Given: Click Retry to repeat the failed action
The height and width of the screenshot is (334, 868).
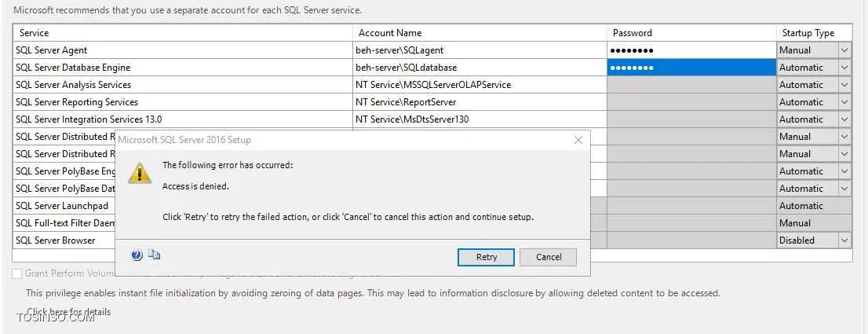Looking at the screenshot, I should pos(487,257).
